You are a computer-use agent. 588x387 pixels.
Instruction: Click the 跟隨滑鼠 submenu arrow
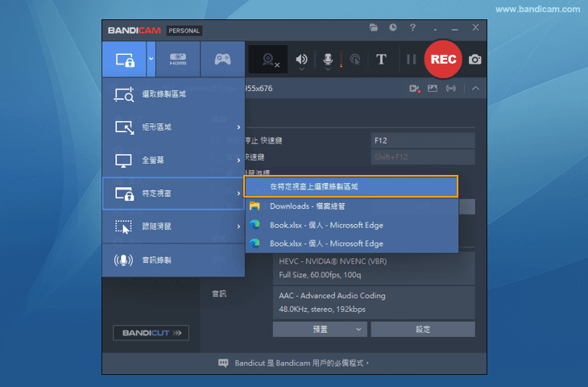coord(238,227)
